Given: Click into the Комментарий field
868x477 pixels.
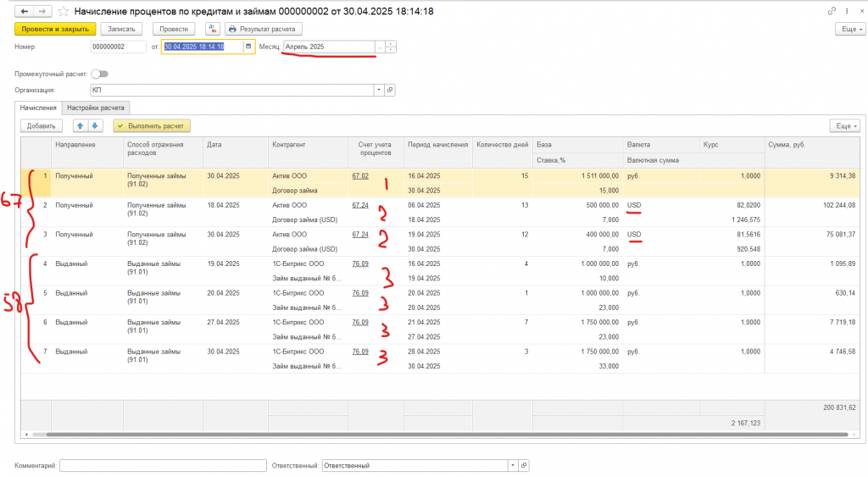Looking at the screenshot, I should 163,465.
